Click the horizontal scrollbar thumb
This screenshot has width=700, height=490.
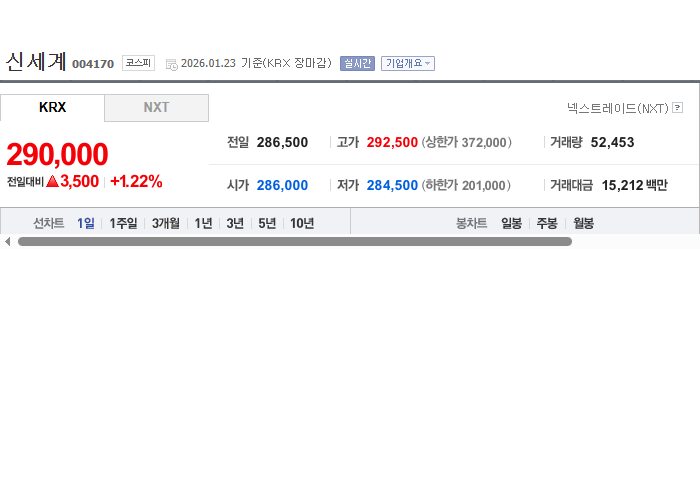click(295, 241)
